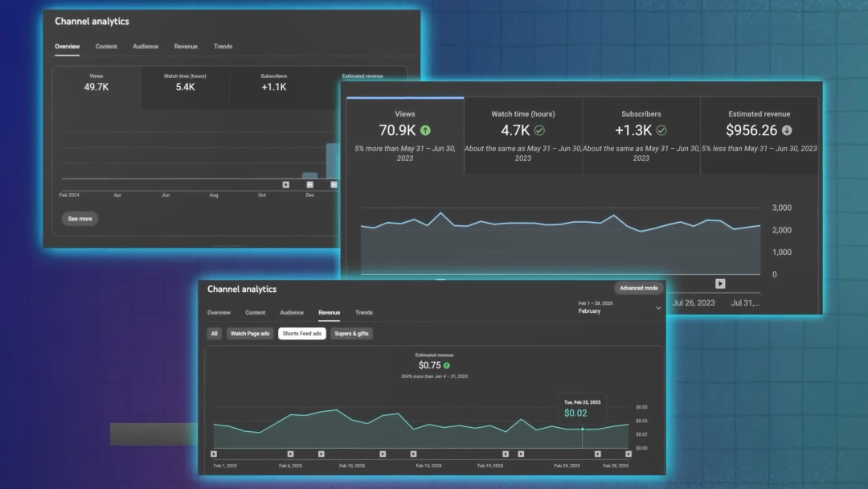This screenshot has height=489, width=868.
Task: Open Trends tab in the February revenue panel
Action: tap(364, 312)
